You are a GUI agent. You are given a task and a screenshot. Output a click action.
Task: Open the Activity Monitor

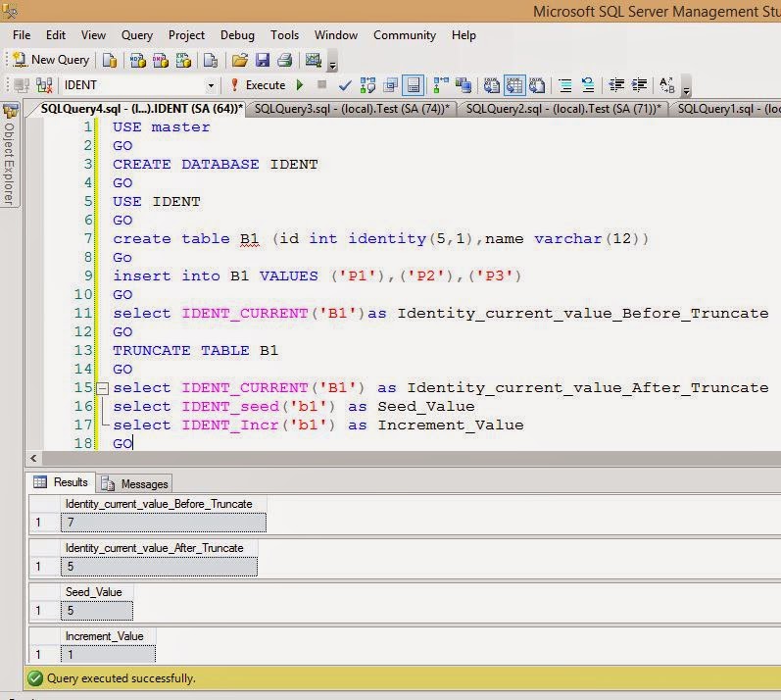pos(314,60)
